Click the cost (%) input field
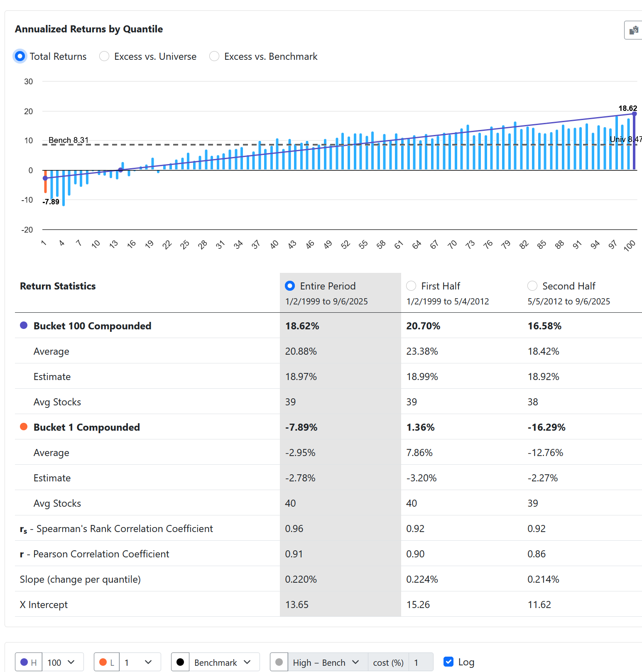This screenshot has width=642, height=672. point(420,662)
